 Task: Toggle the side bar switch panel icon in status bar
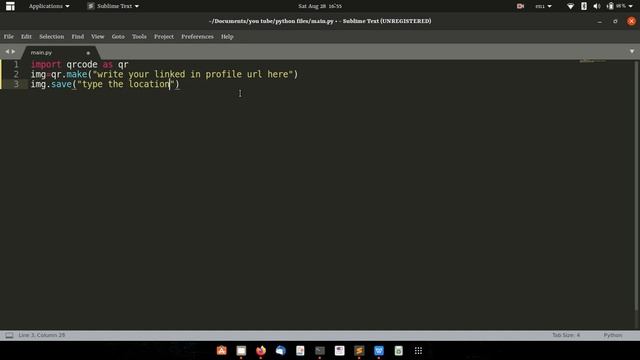pos(9,336)
